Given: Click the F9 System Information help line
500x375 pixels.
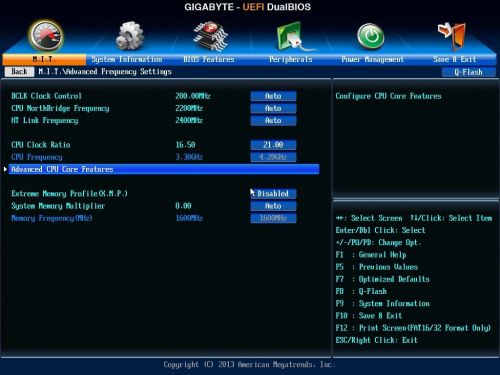Looking at the screenshot, I should pos(383,304).
